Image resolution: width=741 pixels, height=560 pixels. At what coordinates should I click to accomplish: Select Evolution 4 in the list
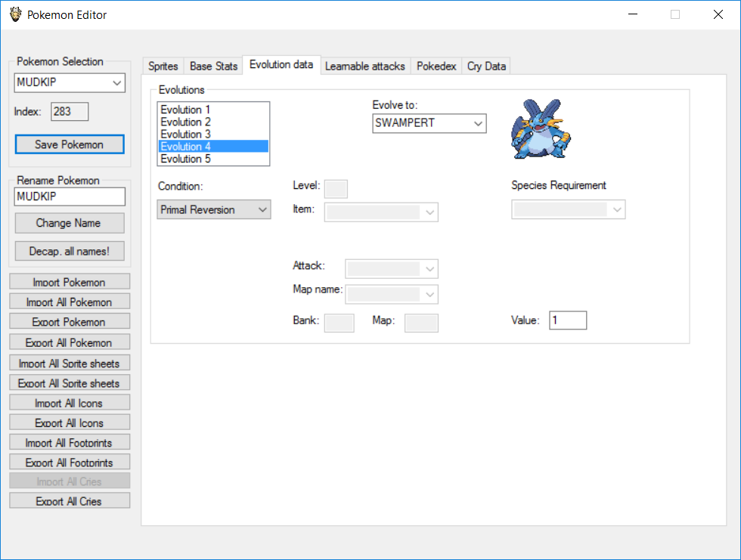coord(213,147)
